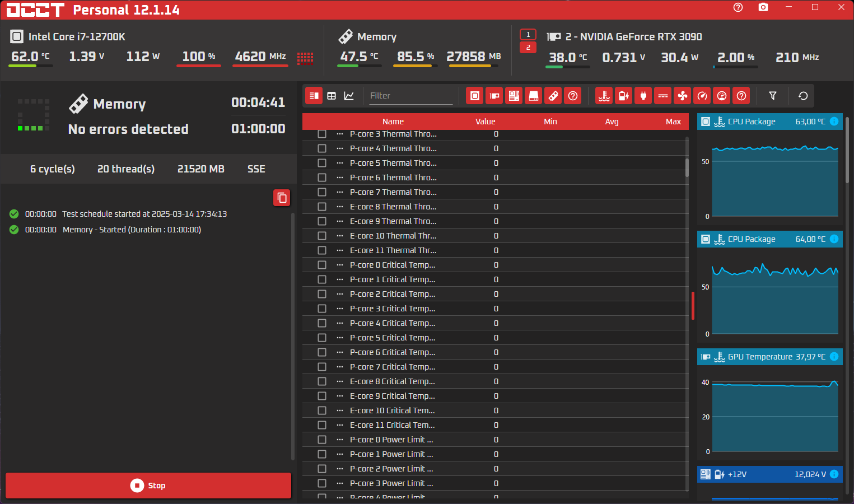
Task: Toggle the unknown-hardware filter next to memory
Action: [x=573, y=96]
